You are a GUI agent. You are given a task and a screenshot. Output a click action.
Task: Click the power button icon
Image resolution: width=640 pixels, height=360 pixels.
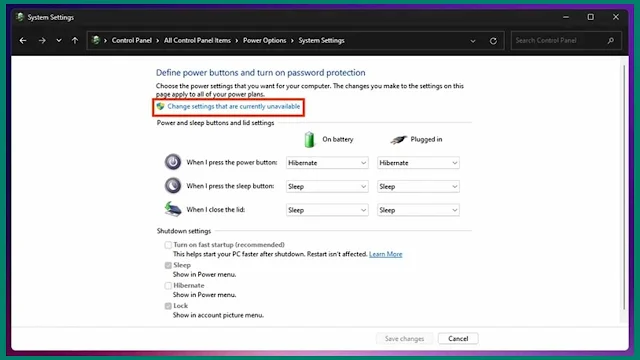click(173, 162)
